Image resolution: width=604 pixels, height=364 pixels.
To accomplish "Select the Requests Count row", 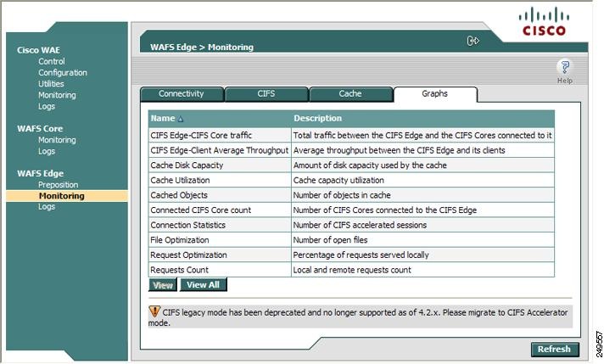I will coord(351,270).
